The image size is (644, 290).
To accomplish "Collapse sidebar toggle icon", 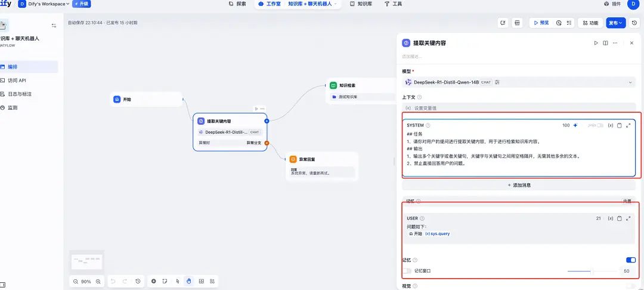I will (x=54, y=26).
